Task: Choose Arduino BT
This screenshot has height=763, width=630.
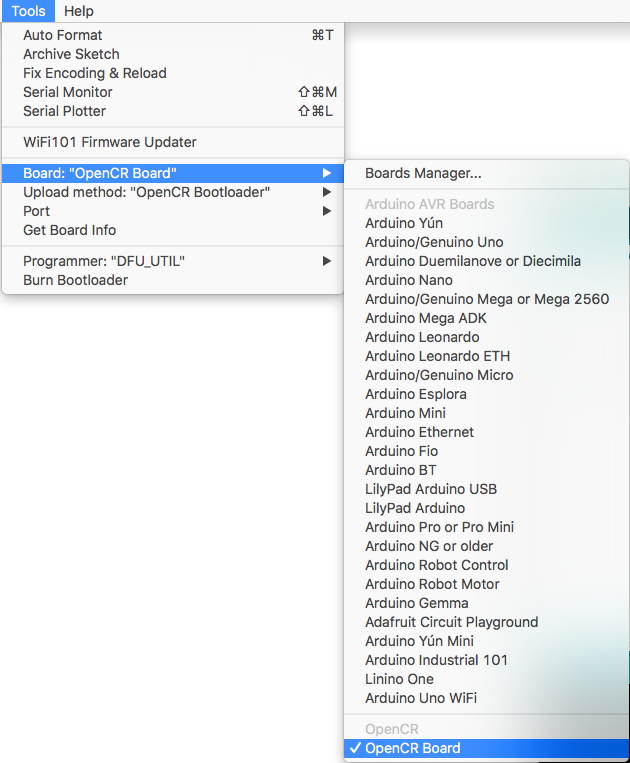Action: (486, 470)
